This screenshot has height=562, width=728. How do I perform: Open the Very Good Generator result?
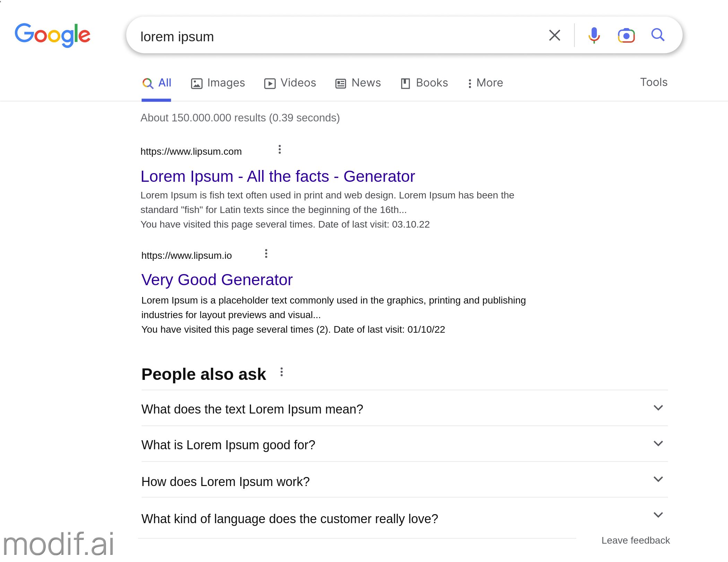pyautogui.click(x=217, y=280)
